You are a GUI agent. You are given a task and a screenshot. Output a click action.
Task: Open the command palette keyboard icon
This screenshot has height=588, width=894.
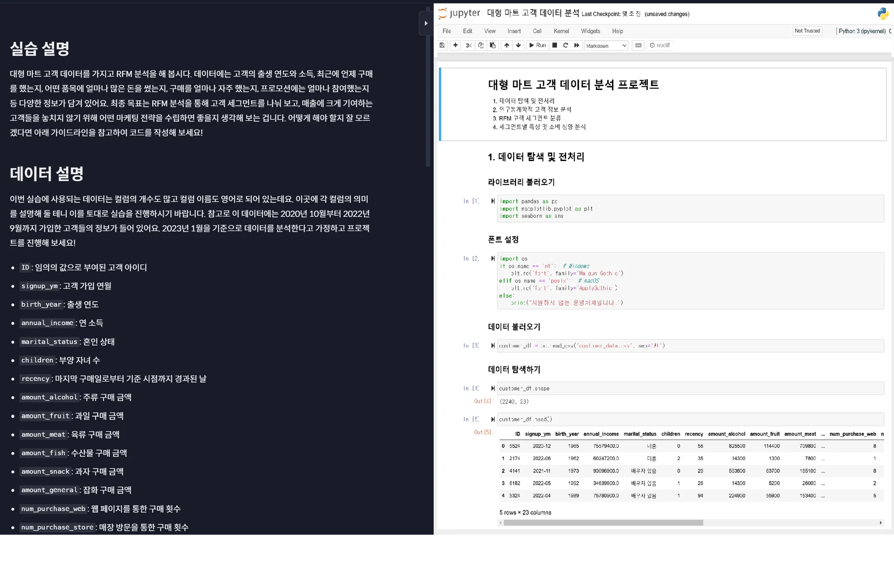(638, 45)
